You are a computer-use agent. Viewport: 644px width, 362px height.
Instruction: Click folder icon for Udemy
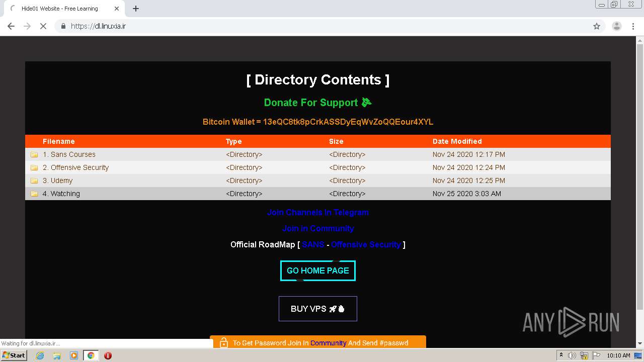(34, 180)
